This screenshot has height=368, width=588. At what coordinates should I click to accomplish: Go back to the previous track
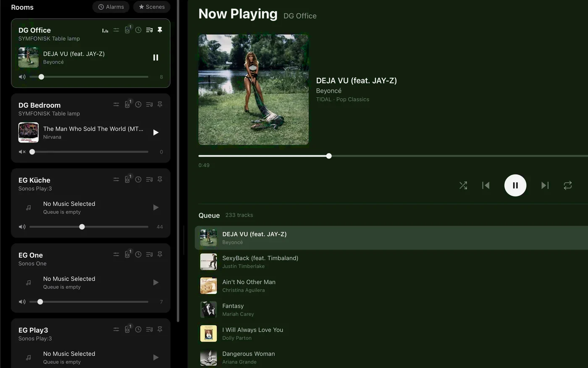point(486,185)
